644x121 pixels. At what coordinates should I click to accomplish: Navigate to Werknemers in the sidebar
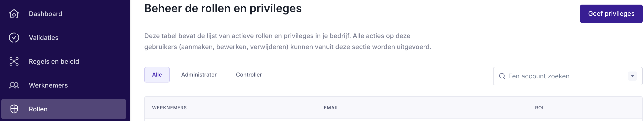tap(48, 85)
